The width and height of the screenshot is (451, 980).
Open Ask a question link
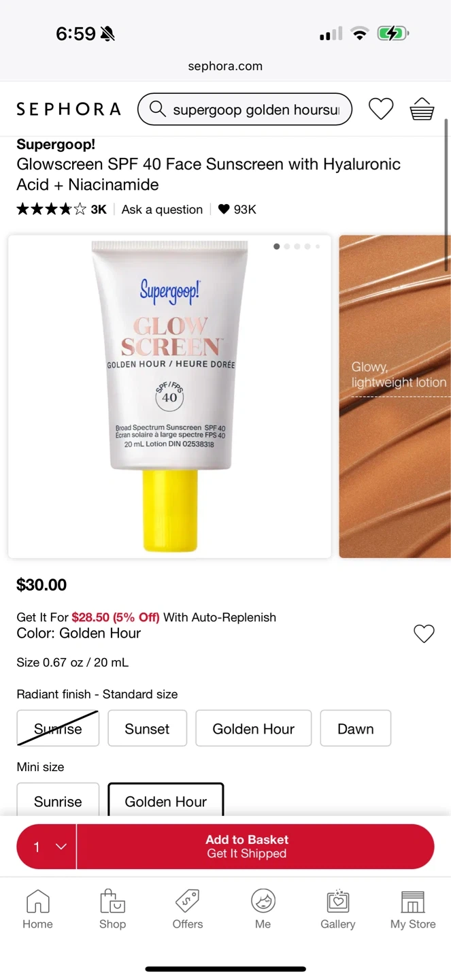click(x=162, y=210)
